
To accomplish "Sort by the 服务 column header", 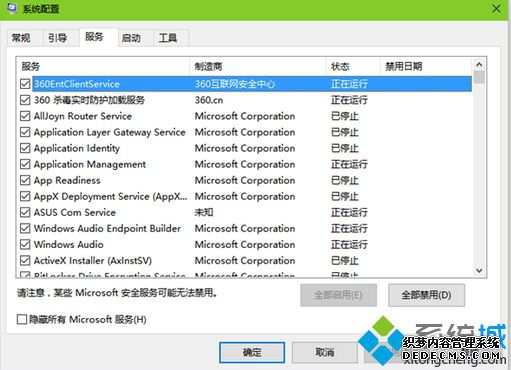I will [x=103, y=66].
